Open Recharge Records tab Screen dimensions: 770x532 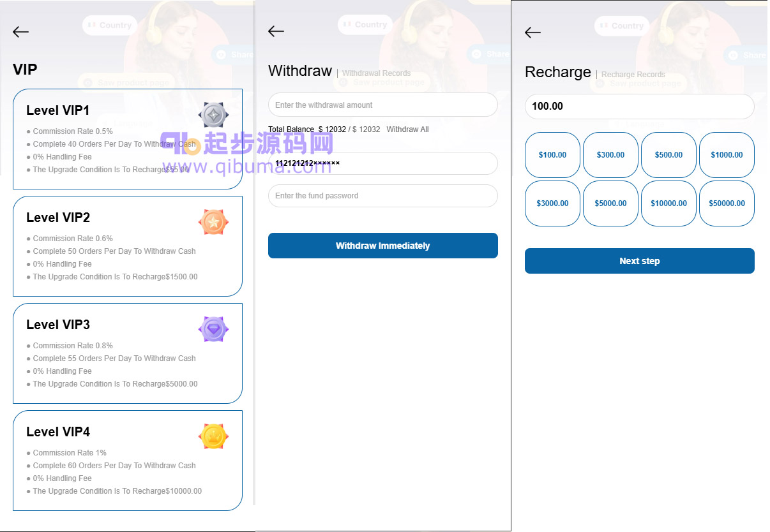(633, 75)
